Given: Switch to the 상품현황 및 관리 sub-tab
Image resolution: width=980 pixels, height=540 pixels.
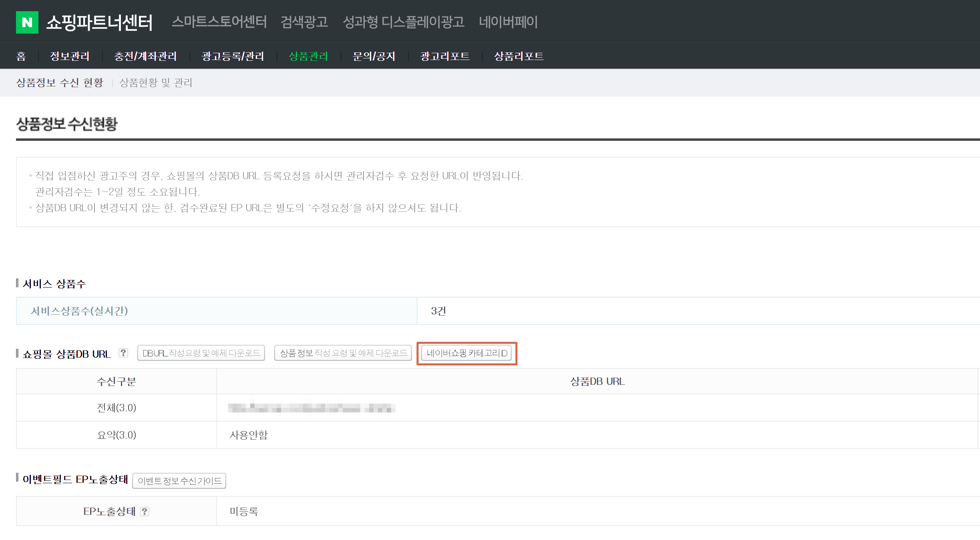Looking at the screenshot, I should (156, 82).
